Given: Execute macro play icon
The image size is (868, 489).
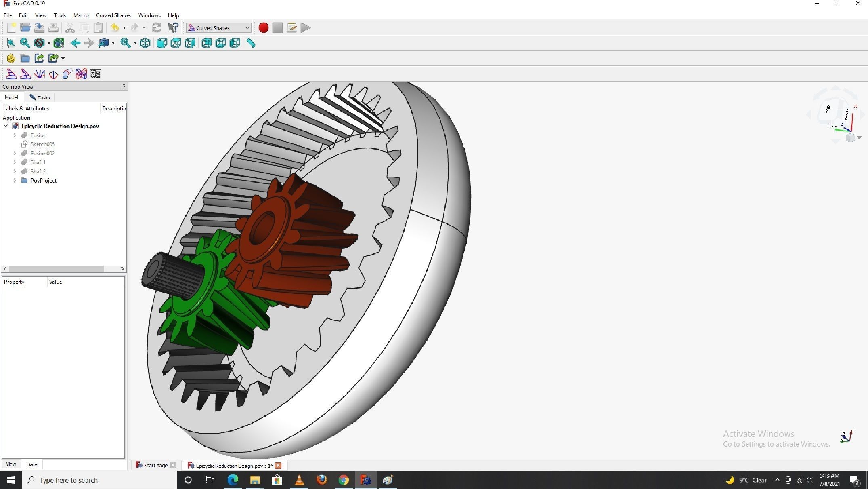Looking at the screenshot, I should [306, 27].
